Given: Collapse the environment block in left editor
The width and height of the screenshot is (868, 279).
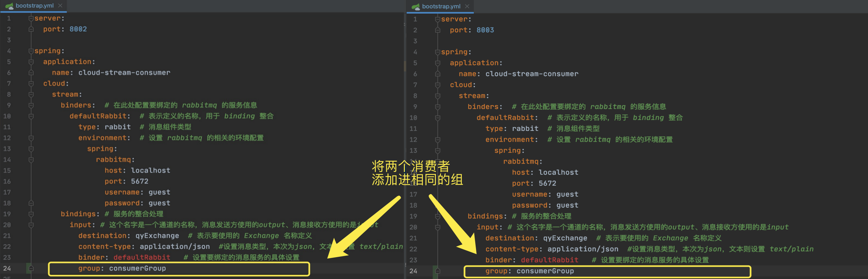Looking at the screenshot, I should 31,138.
